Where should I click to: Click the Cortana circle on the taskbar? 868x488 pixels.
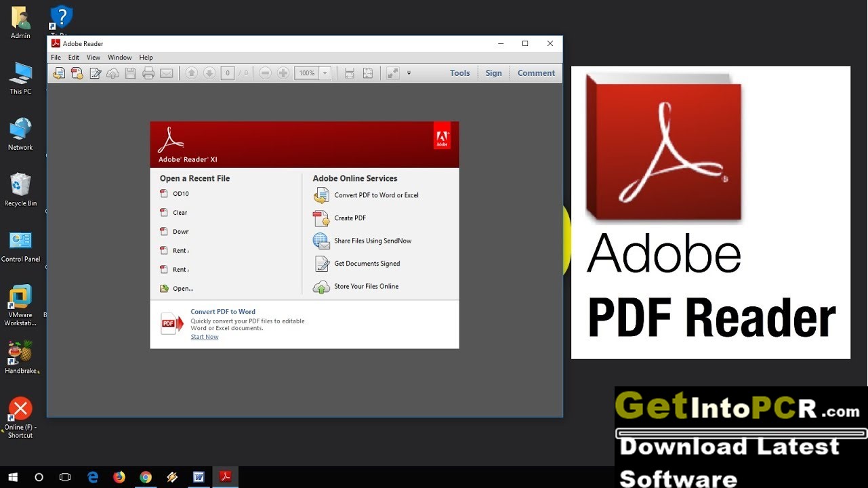pyautogui.click(x=39, y=477)
